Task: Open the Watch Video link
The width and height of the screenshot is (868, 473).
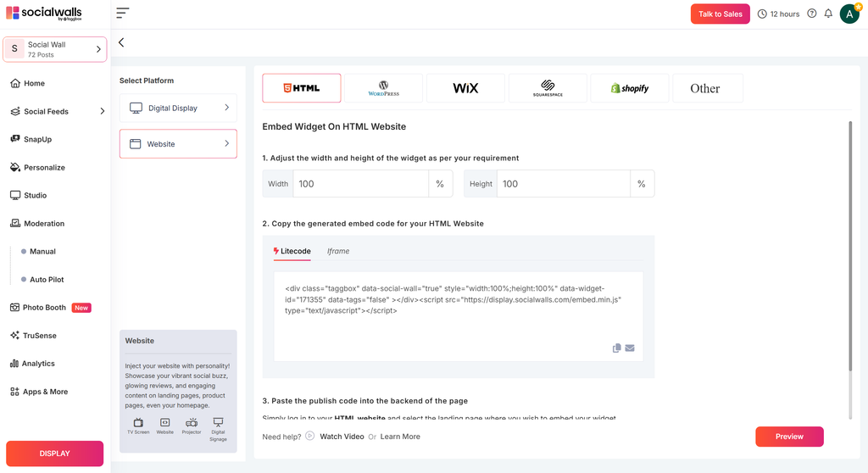Action: [x=342, y=437]
